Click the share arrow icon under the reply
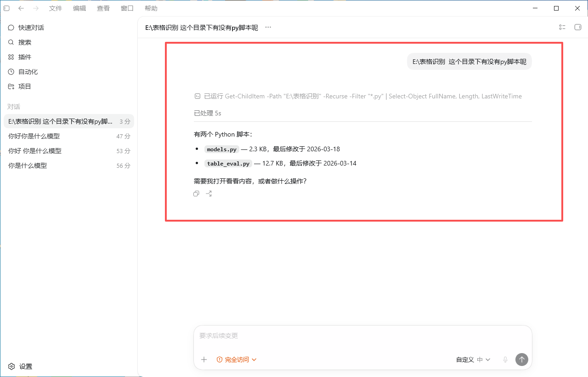 (209, 194)
